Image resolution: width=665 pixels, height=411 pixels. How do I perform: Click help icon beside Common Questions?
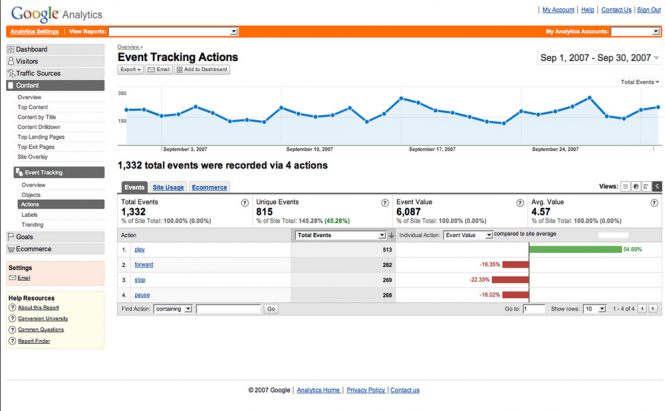(12, 330)
